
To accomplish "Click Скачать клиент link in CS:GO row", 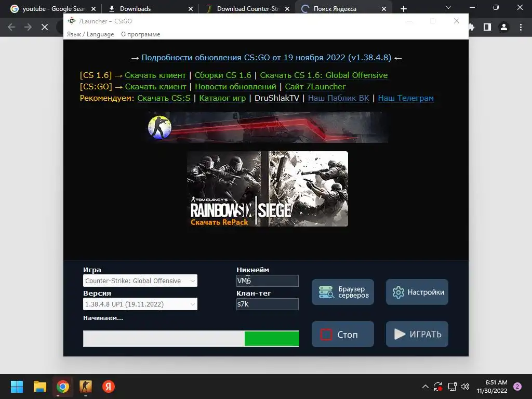I will [x=155, y=87].
